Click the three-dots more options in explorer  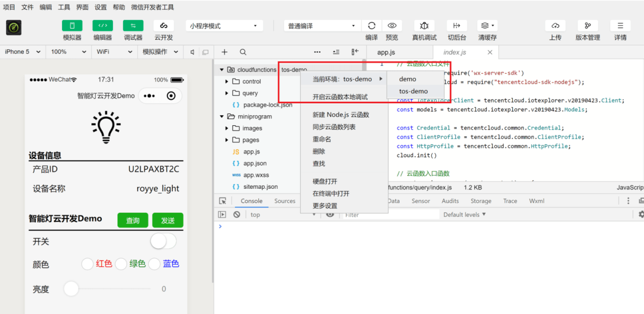(318, 52)
